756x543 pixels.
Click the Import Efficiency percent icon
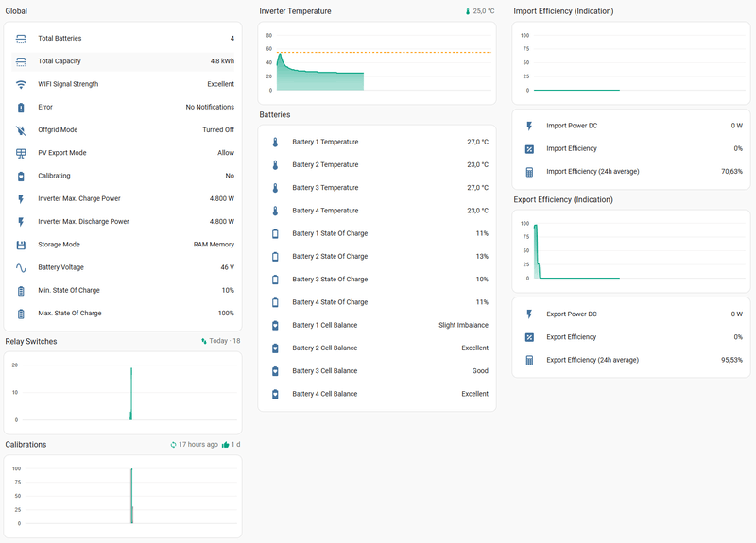tap(529, 149)
